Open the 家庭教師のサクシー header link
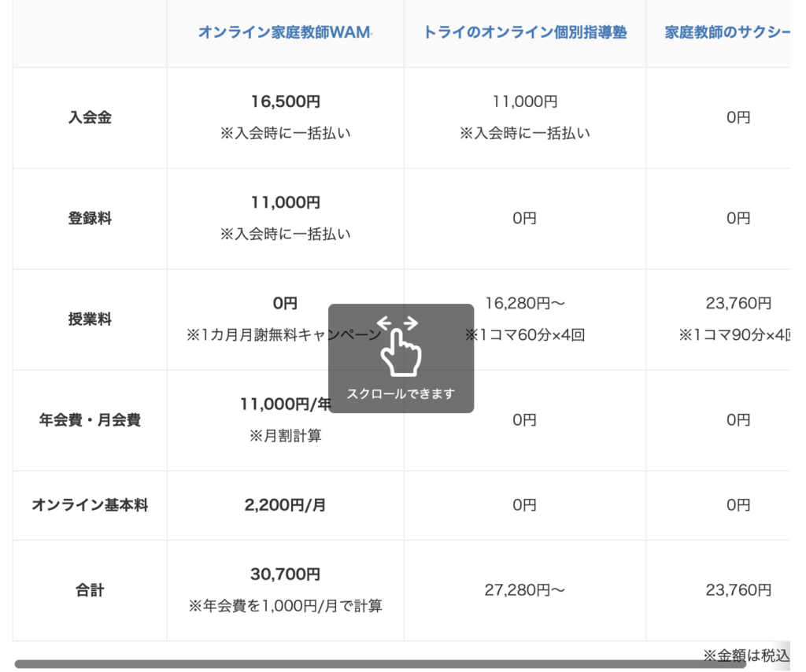Screen dimensions: 806x672 point(727,32)
